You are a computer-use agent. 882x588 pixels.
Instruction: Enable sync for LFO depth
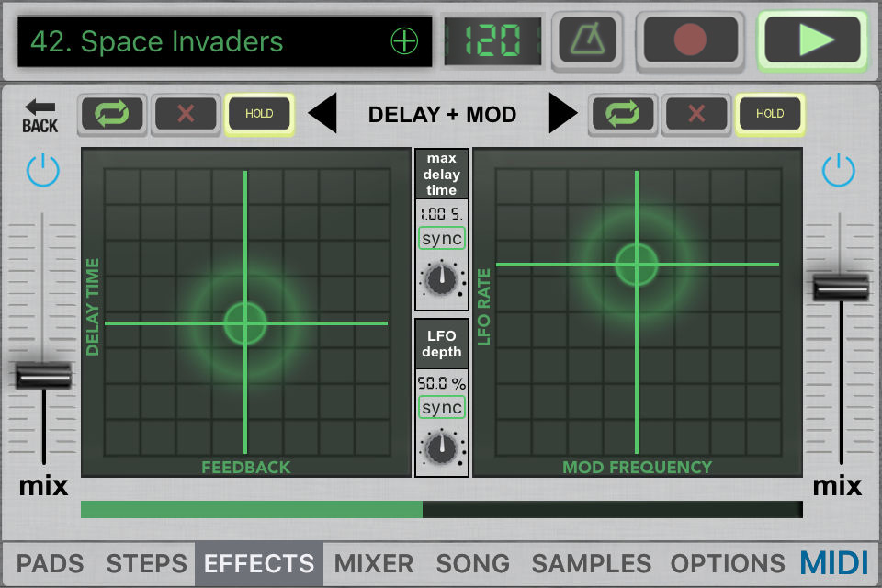click(x=442, y=407)
